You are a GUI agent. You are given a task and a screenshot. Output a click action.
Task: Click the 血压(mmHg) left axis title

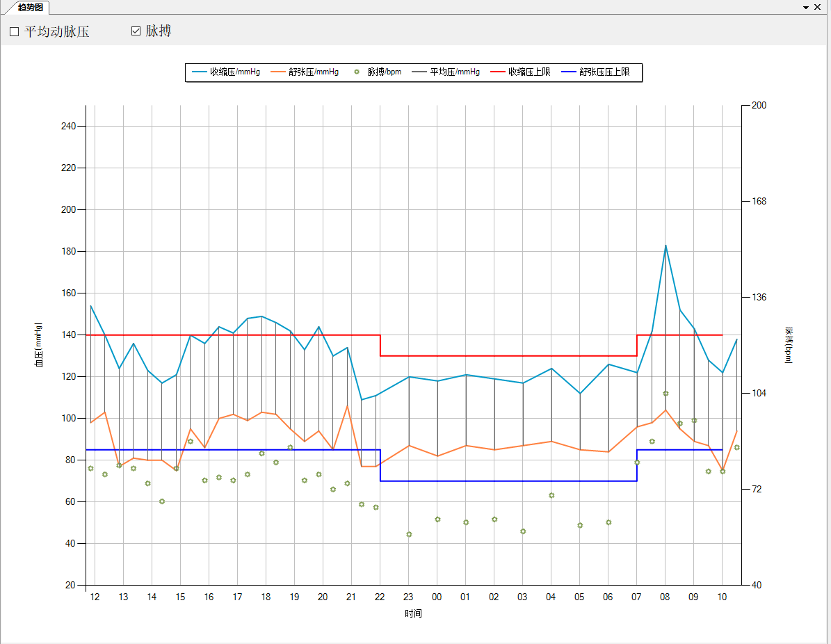coord(39,344)
